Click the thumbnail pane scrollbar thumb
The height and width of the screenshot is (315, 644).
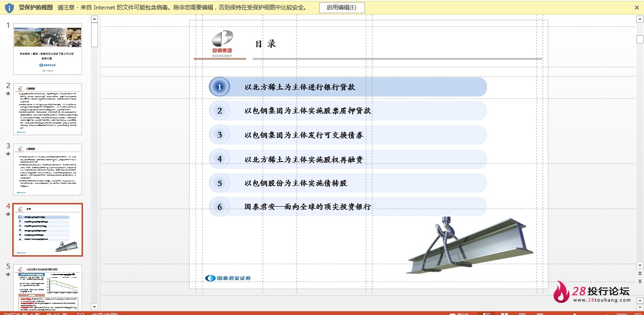click(94, 35)
